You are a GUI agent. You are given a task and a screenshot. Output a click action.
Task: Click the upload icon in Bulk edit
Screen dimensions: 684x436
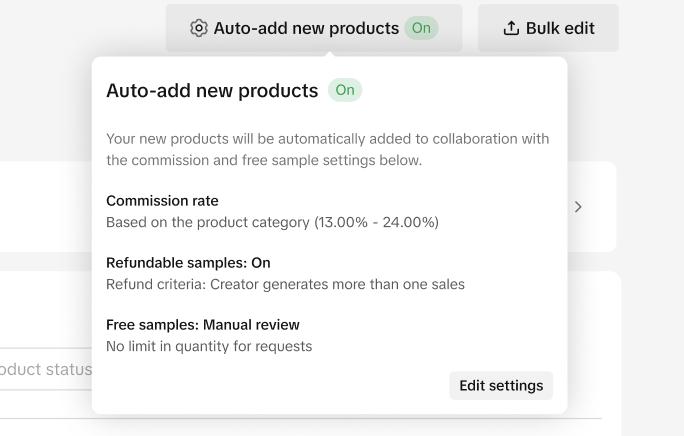coord(511,28)
